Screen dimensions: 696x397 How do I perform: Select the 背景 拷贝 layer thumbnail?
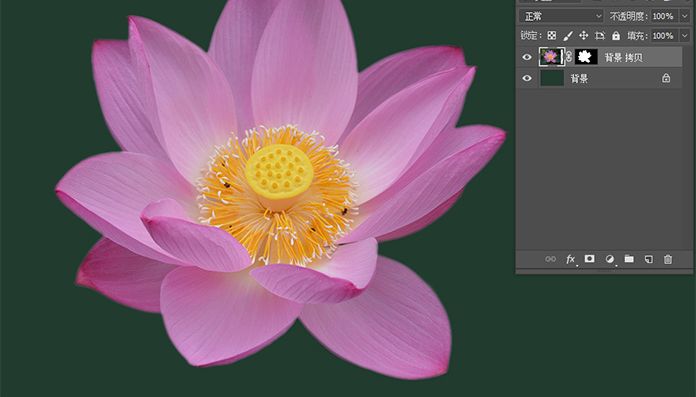[551, 57]
